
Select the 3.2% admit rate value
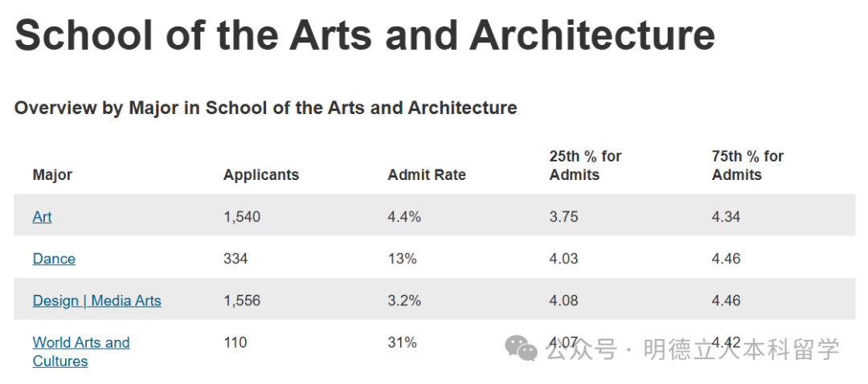coord(404,300)
